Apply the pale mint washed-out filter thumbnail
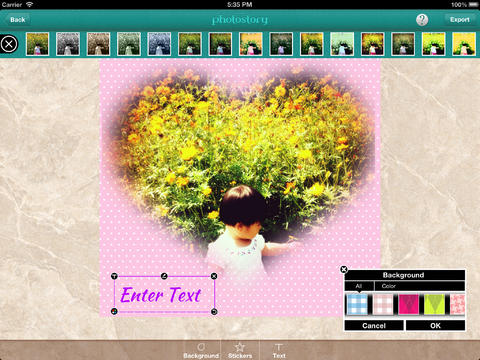Image resolution: width=480 pixels, height=360 pixels. [342, 44]
